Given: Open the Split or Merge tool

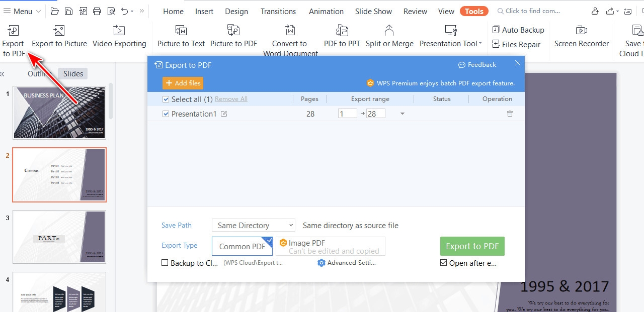Looking at the screenshot, I should pos(389,36).
